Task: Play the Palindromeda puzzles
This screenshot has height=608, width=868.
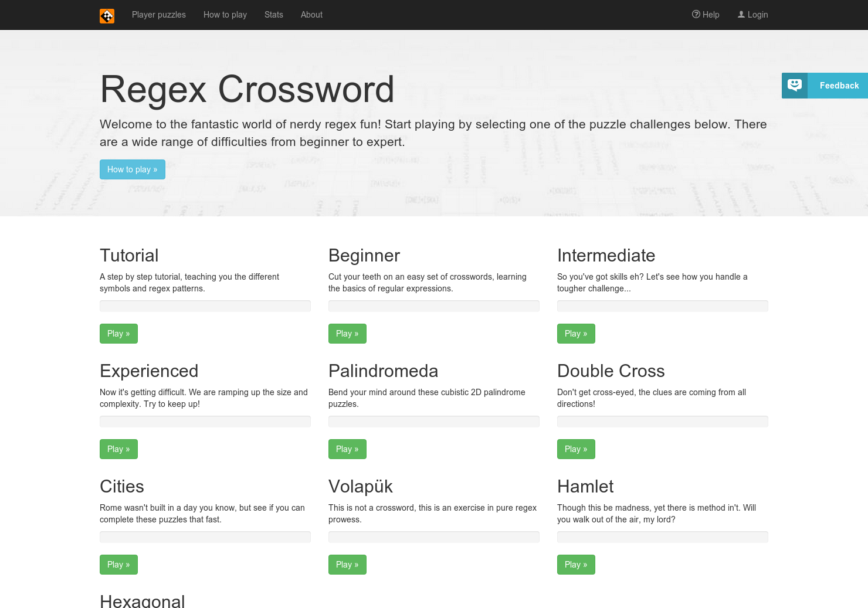Action: pos(347,449)
